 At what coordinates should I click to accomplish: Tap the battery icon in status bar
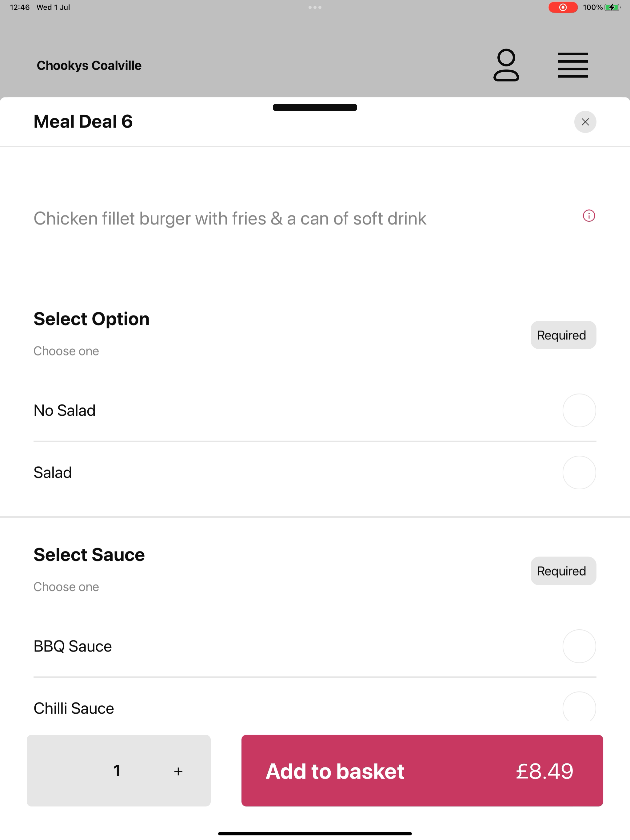612,7
